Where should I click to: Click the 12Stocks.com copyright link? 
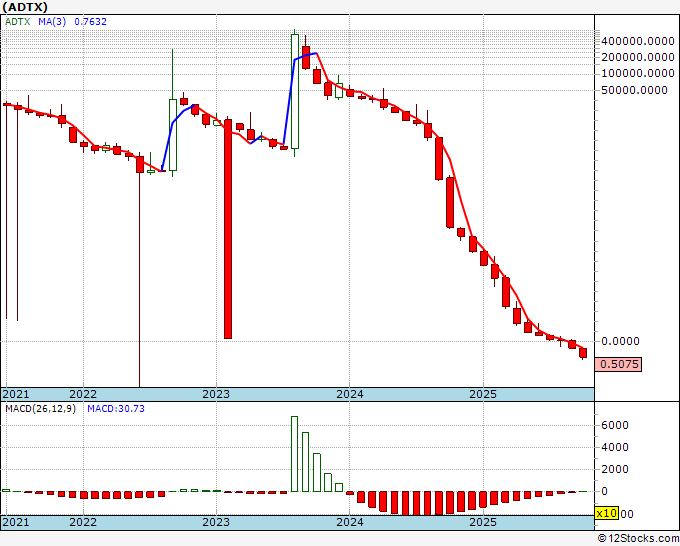tap(638, 538)
